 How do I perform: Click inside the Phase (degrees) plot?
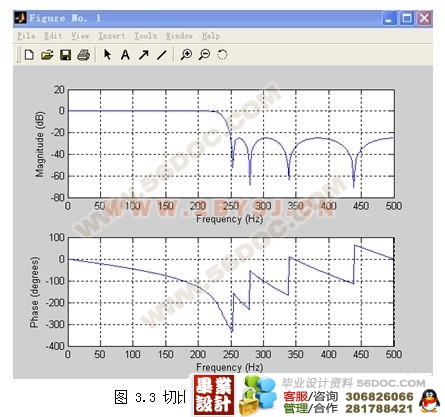(x=231, y=292)
